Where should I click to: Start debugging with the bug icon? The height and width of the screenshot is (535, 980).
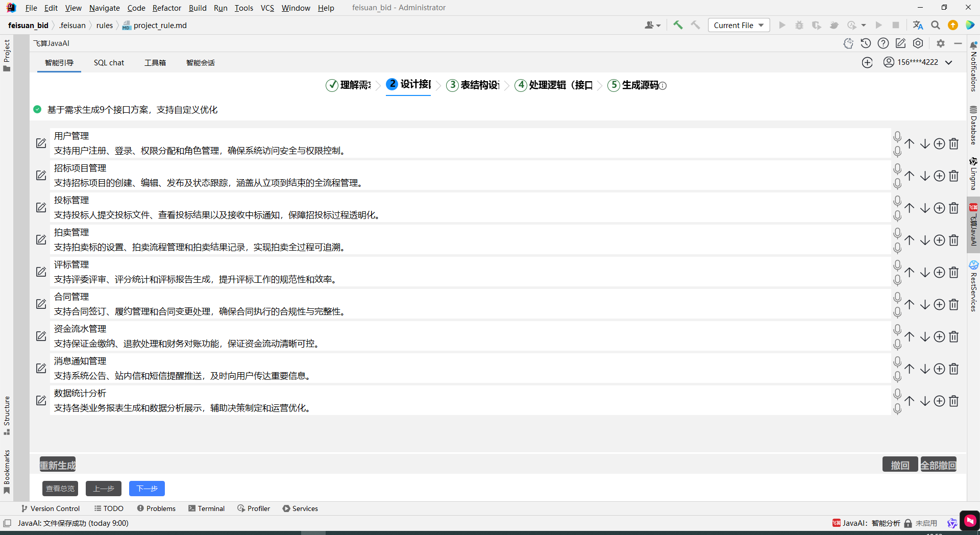799,25
